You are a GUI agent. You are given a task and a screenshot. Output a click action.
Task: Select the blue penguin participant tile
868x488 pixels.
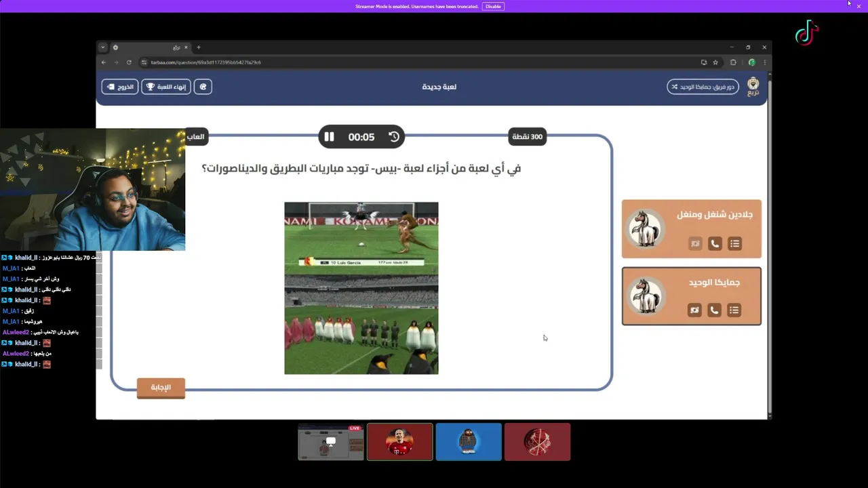pyautogui.click(x=469, y=442)
